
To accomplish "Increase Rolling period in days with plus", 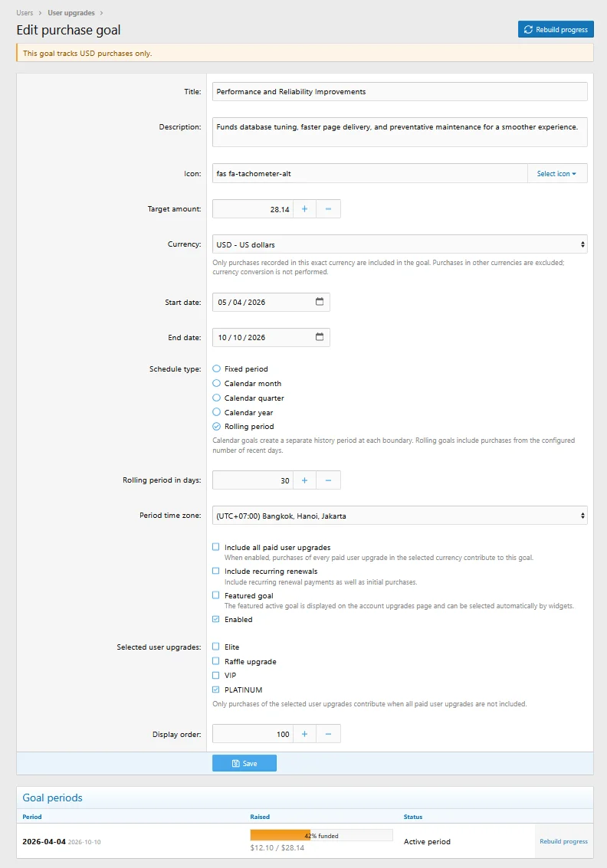I will [x=304, y=480].
